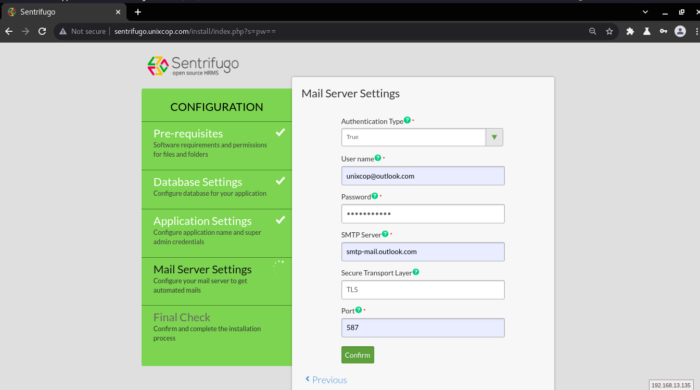Open a new tab with plus button
This screenshot has height=390, width=700.
[138, 12]
